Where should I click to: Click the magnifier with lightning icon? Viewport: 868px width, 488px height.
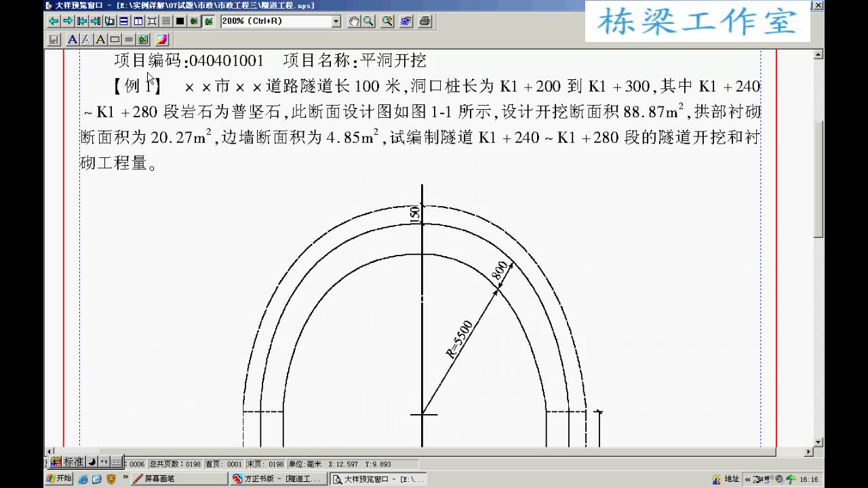[387, 21]
